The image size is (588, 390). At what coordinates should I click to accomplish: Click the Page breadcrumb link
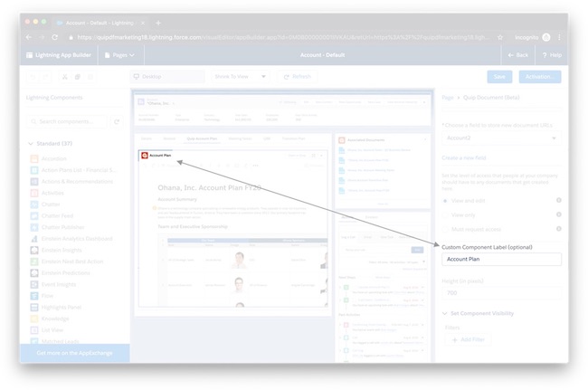tap(448, 98)
